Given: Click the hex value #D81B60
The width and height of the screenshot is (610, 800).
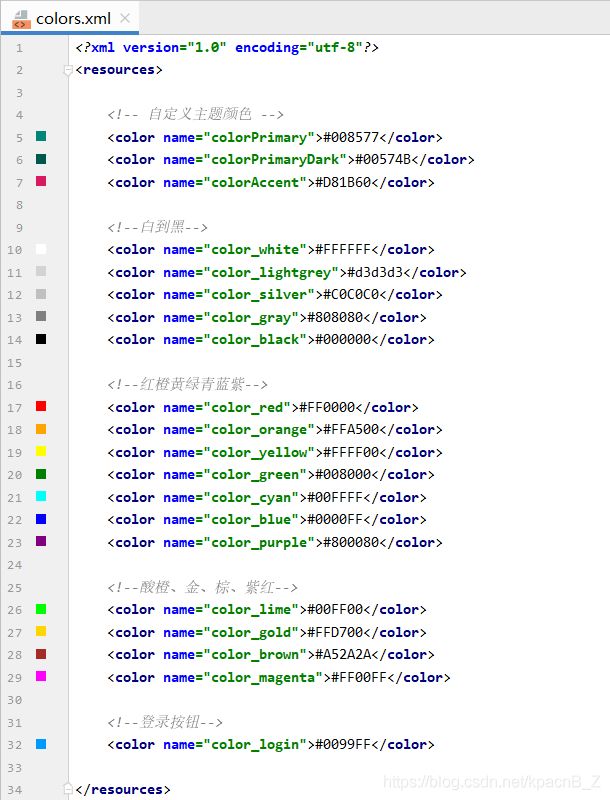Looking at the screenshot, I should tap(343, 182).
